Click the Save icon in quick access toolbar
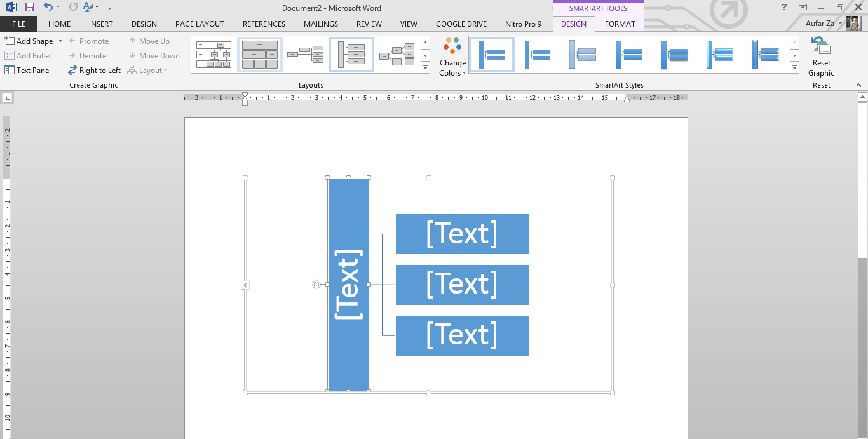Image resolution: width=868 pixels, height=439 pixels. tap(29, 7)
